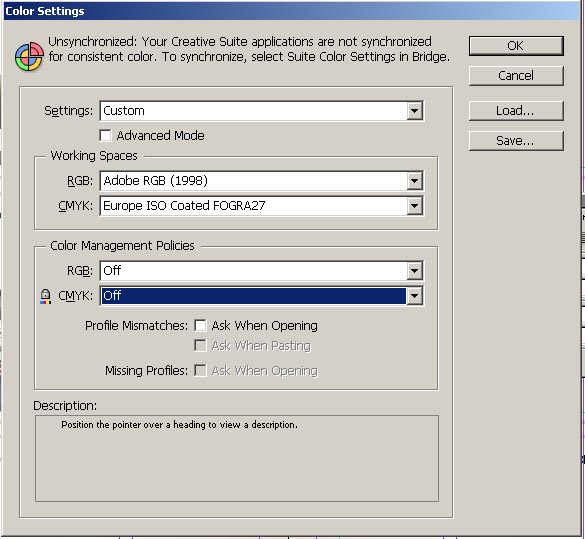Click the Working Spaces group heading
The height and width of the screenshot is (539, 585).
pos(94,156)
